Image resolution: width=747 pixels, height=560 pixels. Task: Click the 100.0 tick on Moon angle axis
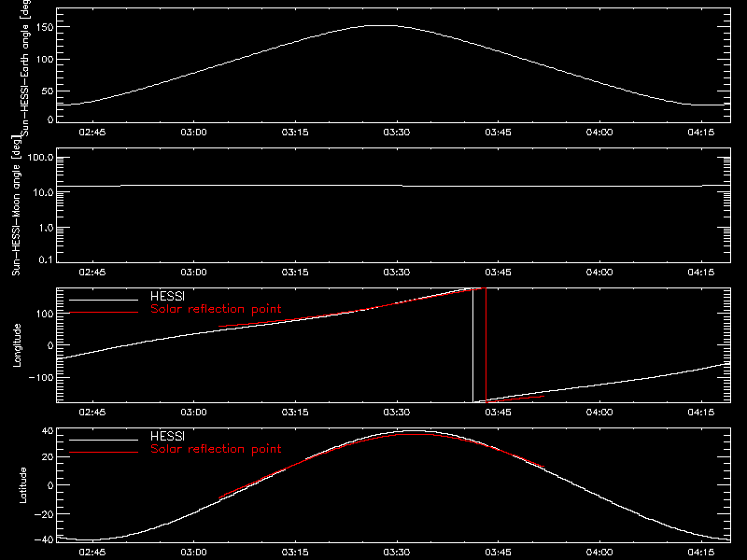tap(41, 158)
